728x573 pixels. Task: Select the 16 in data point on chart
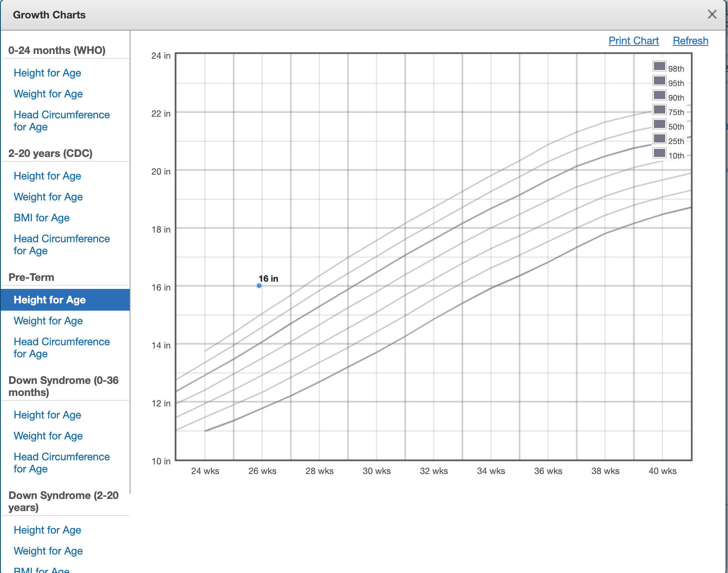[259, 285]
